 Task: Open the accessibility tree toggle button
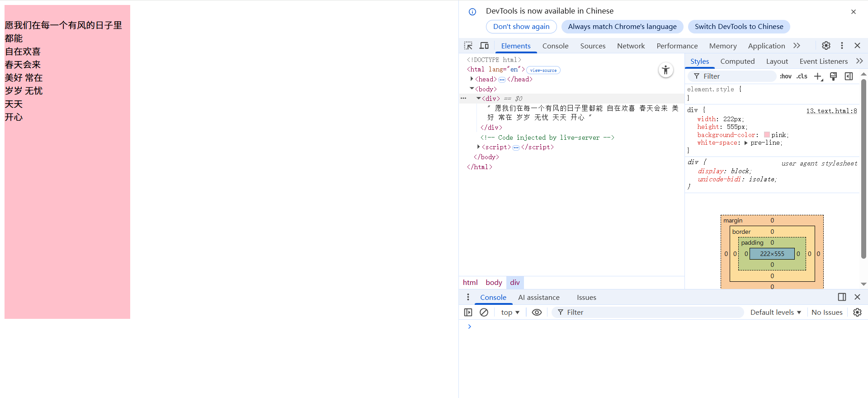click(x=665, y=70)
